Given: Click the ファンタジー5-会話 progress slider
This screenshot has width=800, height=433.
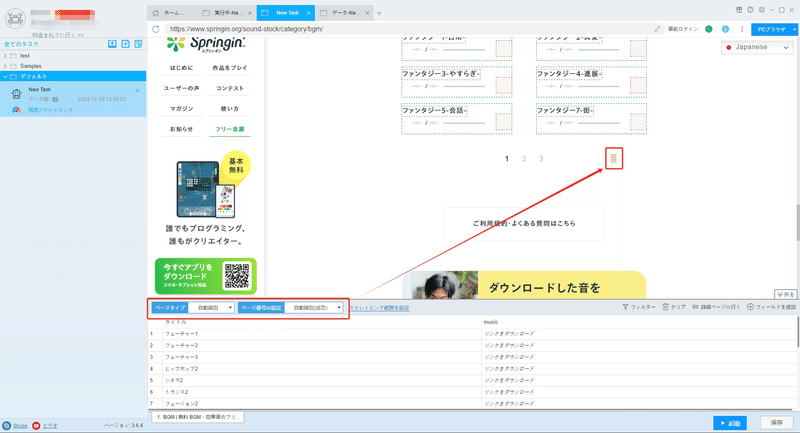Looking at the screenshot, I should 464,123.
